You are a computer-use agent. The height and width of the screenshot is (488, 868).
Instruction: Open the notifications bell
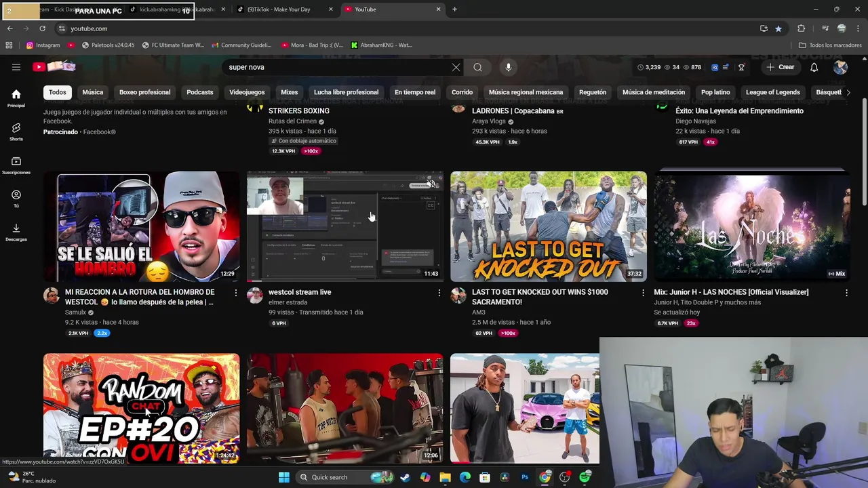814,67
